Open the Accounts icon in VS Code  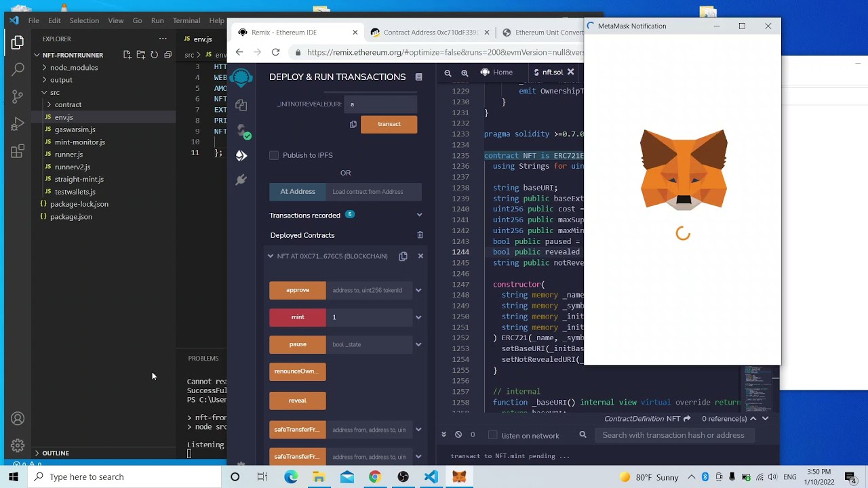tap(18, 419)
